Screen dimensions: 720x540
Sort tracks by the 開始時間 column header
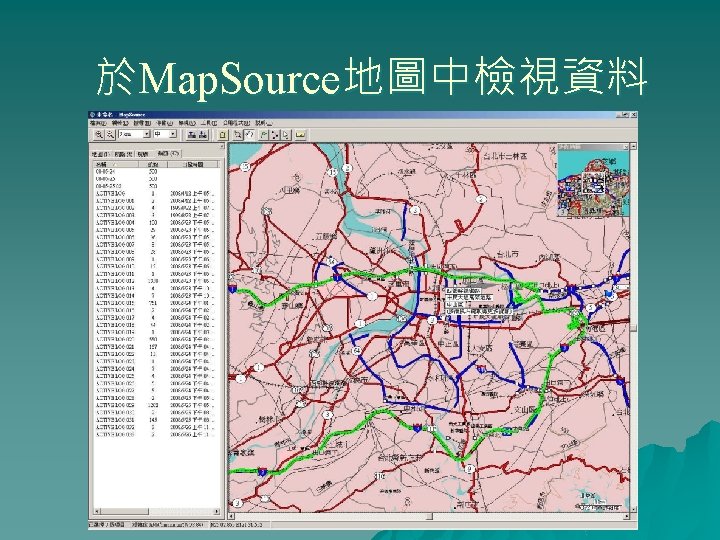point(193,164)
